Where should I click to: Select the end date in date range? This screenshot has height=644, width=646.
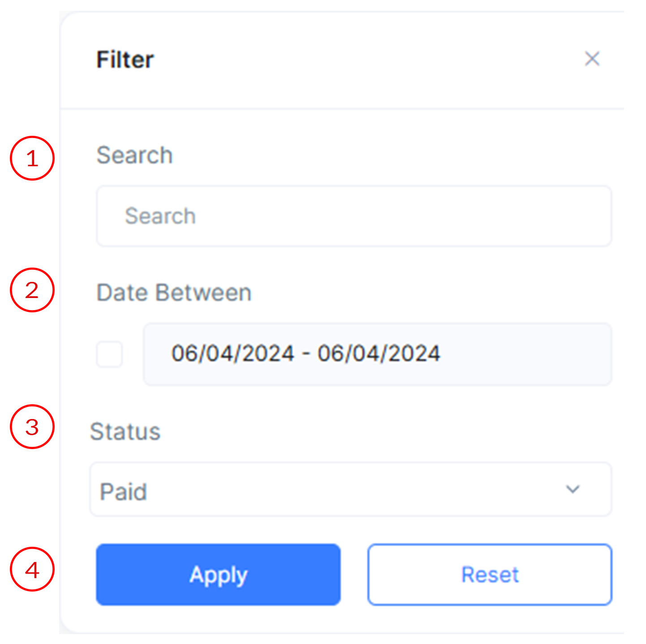(379, 353)
